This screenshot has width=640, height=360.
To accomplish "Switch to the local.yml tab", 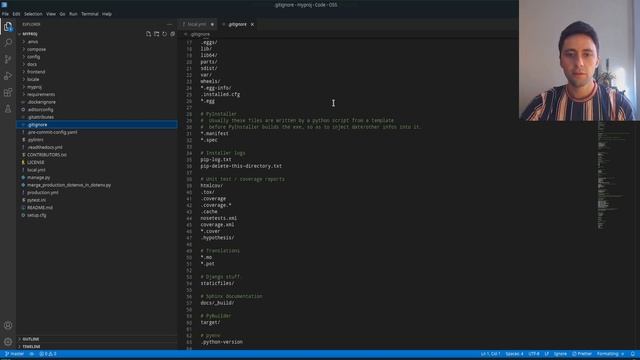I will click(197, 24).
